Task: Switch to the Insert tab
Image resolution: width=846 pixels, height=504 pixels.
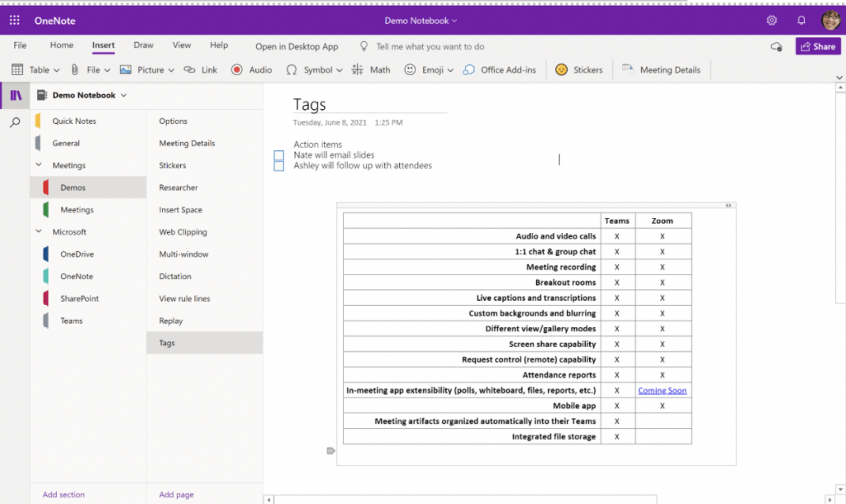Action: [103, 45]
